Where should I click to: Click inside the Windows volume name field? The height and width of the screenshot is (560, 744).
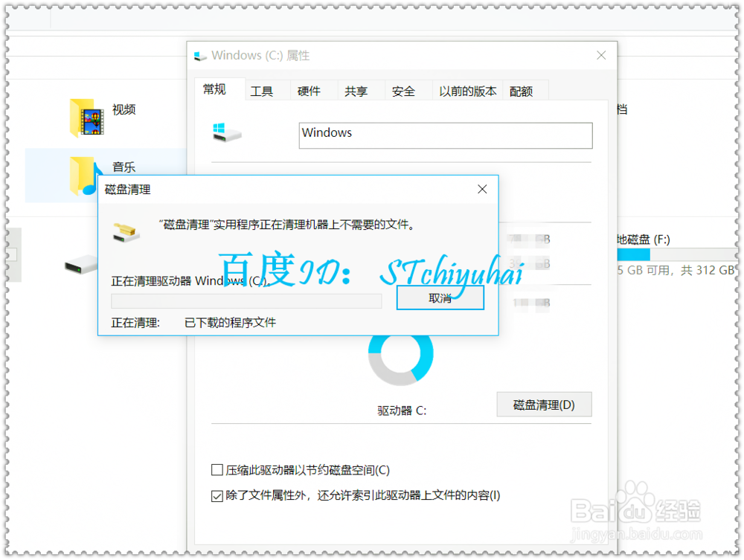pos(445,135)
